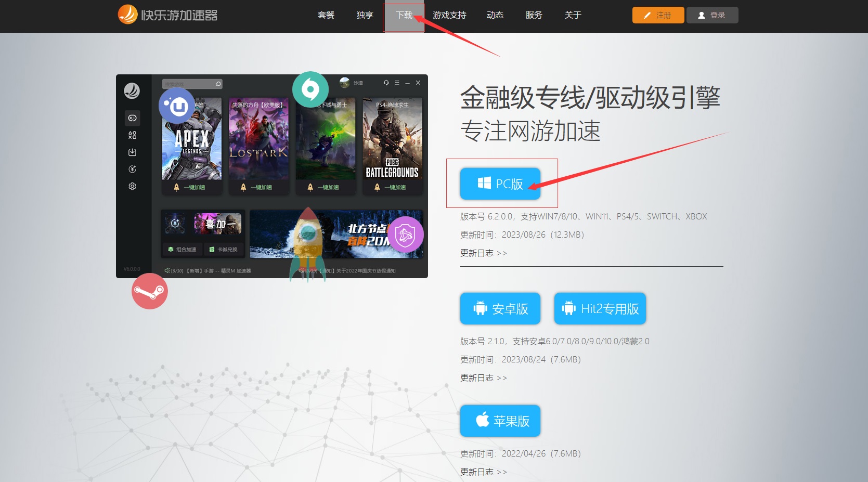Open the settings gear in preview sidebar
This screenshot has width=868, height=482.
(x=132, y=186)
